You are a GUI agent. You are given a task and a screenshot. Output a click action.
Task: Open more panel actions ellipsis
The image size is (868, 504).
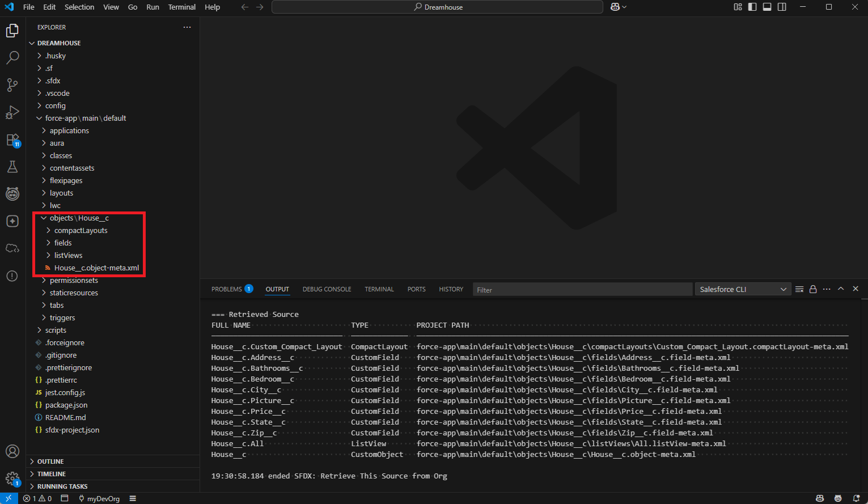[x=827, y=289]
